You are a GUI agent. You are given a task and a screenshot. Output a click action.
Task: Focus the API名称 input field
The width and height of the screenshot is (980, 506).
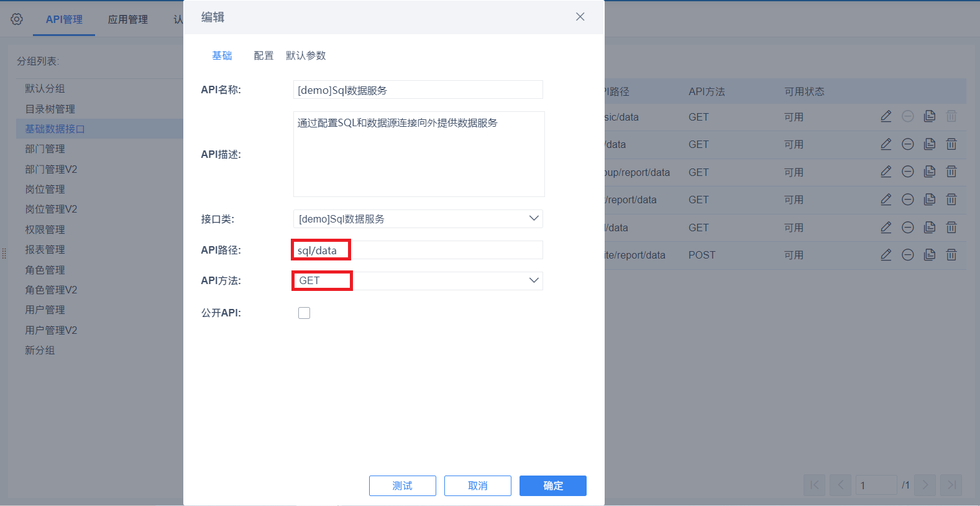coord(418,90)
